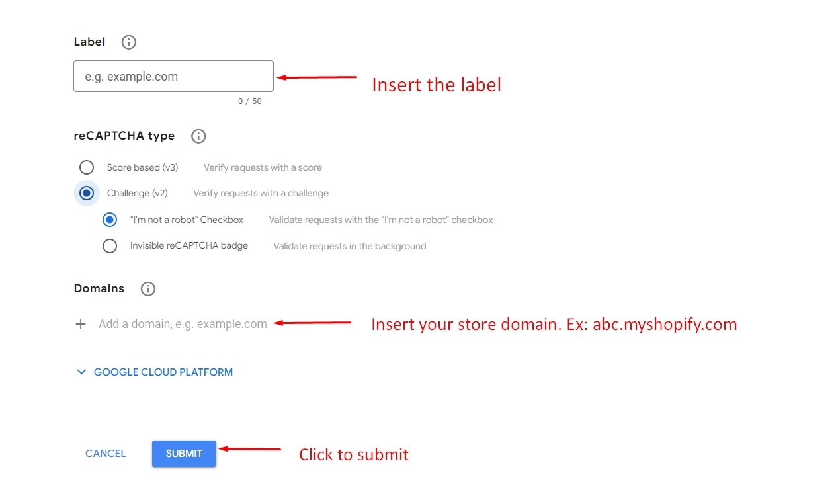Click the 0 / 50 character counter
834x504 pixels.
coord(249,101)
